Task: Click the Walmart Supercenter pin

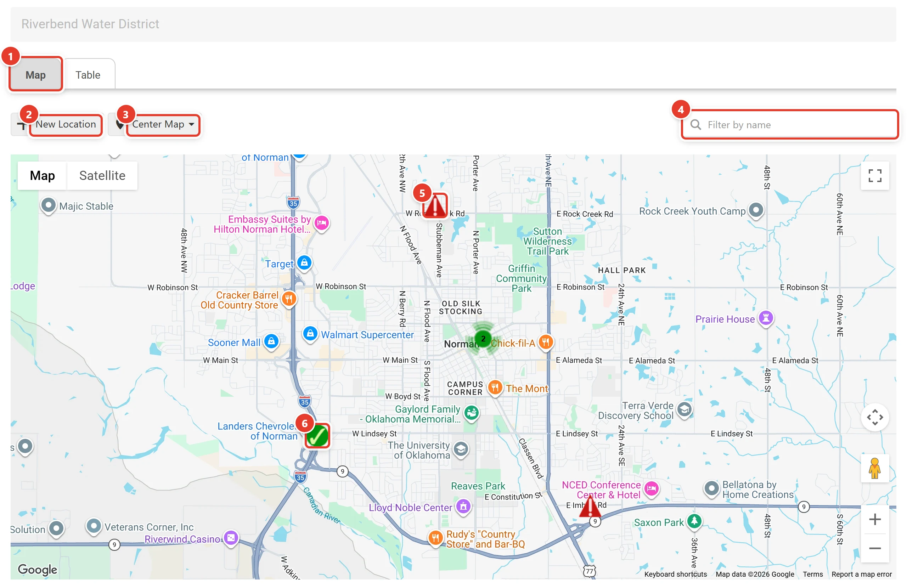Action: (x=310, y=334)
